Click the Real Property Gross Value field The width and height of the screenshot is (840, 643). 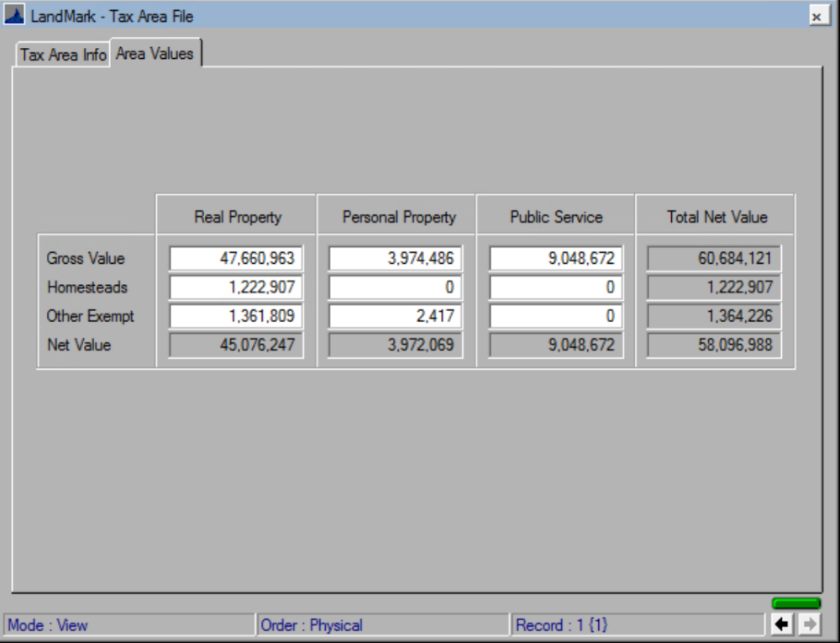[x=238, y=258]
